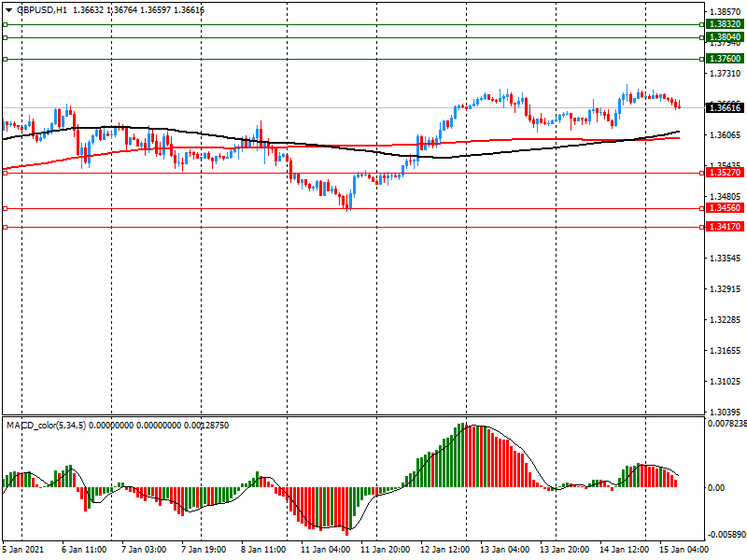Screen dimensions: 747x560
Task: Select the left handle of the 1.35270 line
Action: click(x=6, y=173)
